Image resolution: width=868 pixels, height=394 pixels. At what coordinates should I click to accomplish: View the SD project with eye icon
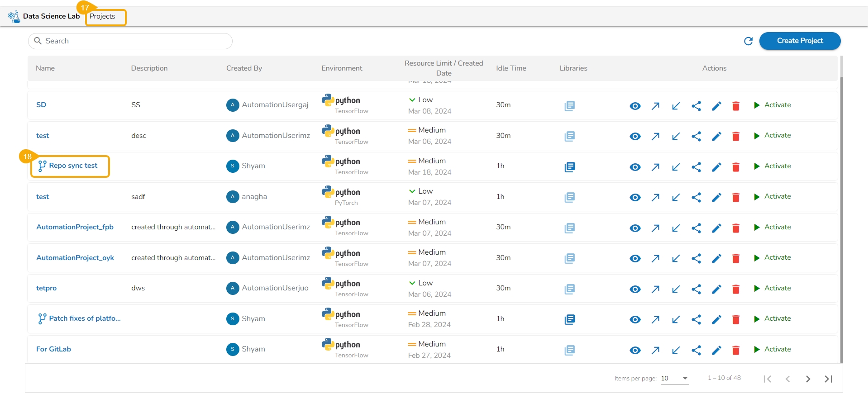(635, 106)
